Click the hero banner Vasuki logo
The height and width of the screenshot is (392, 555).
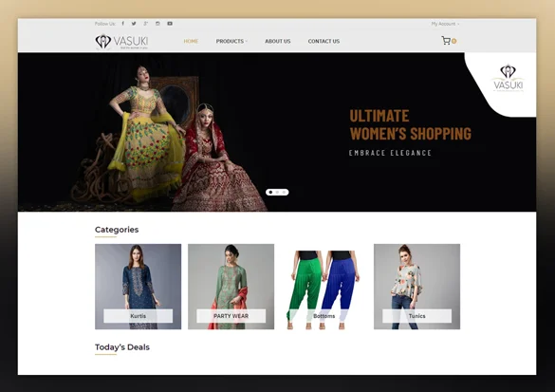tap(508, 78)
